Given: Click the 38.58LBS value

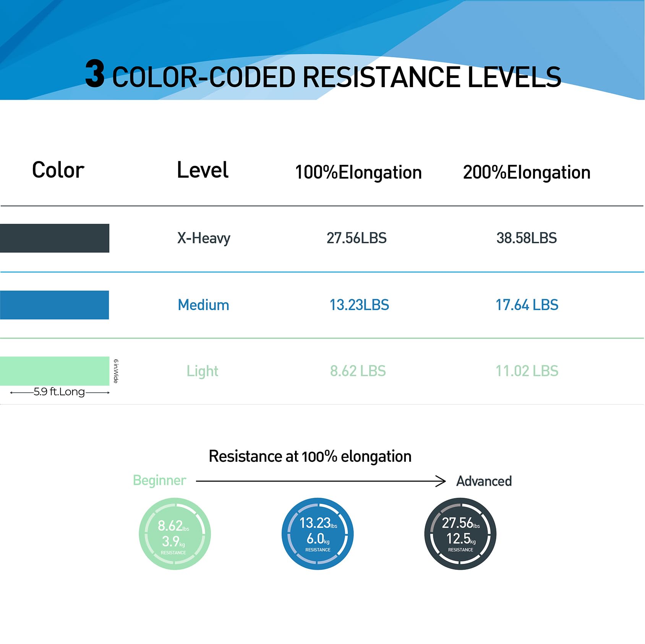Looking at the screenshot, I should click(x=527, y=238).
